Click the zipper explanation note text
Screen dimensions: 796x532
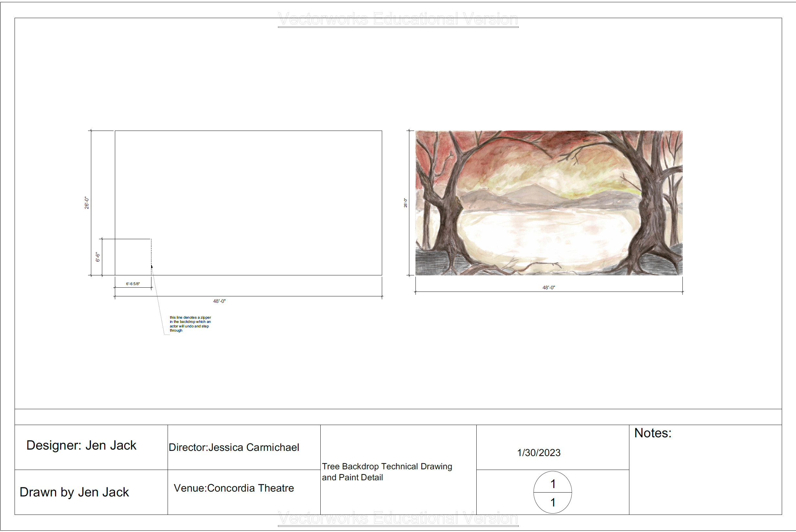(x=190, y=324)
